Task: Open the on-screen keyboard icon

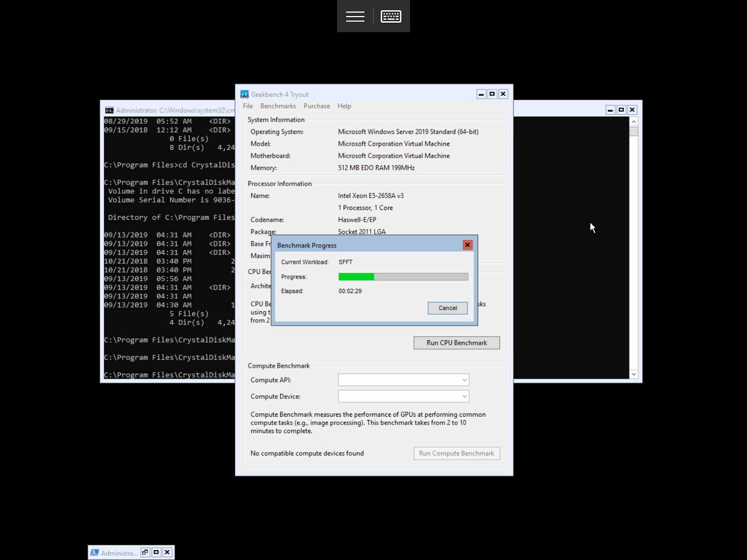Action: (391, 16)
